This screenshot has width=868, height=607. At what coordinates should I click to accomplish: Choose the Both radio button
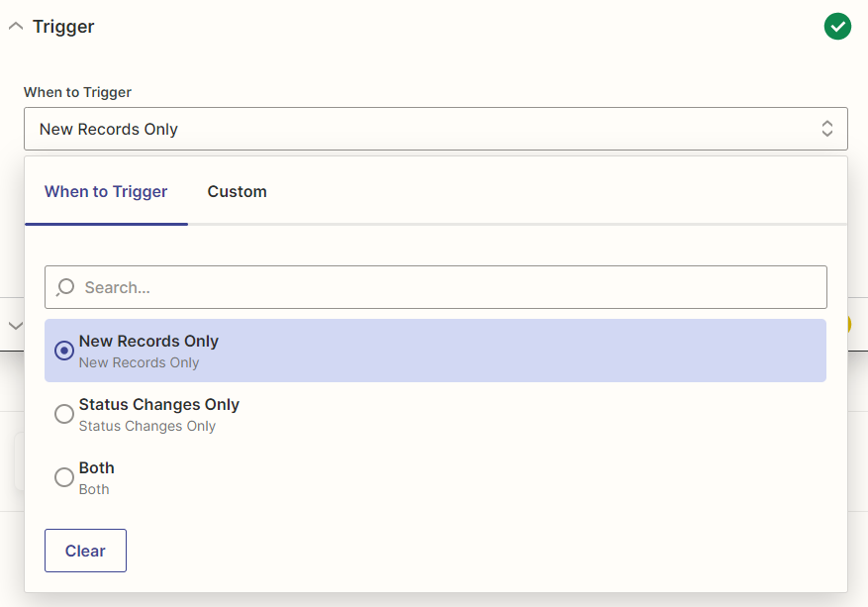[x=64, y=477]
